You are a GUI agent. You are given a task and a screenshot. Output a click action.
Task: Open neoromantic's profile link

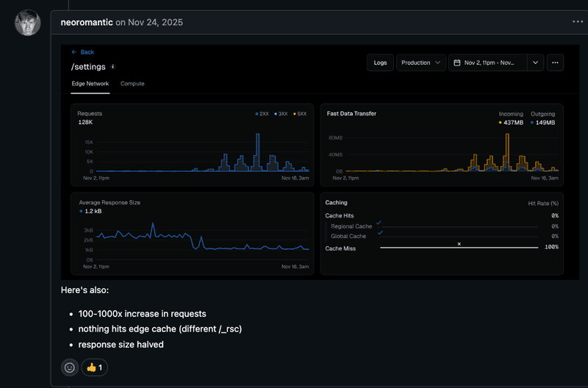pyautogui.click(x=87, y=23)
